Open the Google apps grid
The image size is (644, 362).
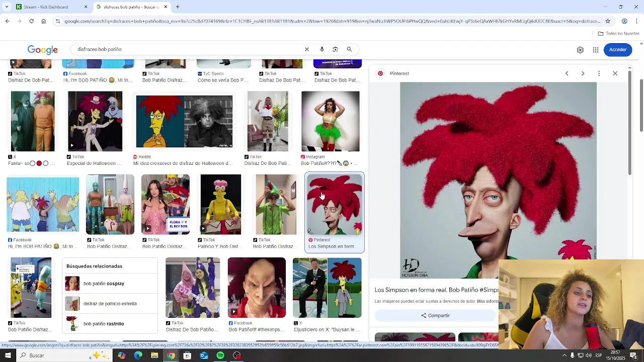(596, 50)
